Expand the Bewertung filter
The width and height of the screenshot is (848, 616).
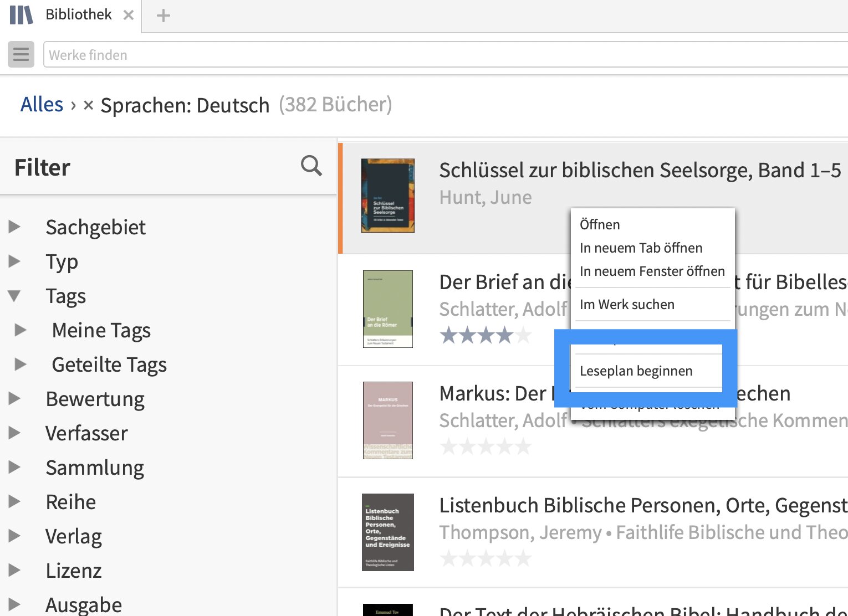(15, 398)
